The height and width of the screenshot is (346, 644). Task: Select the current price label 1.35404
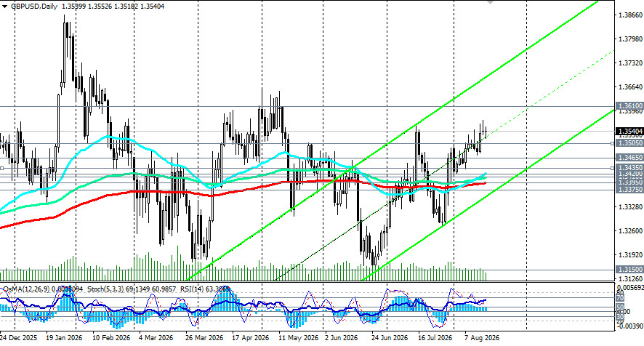629,132
